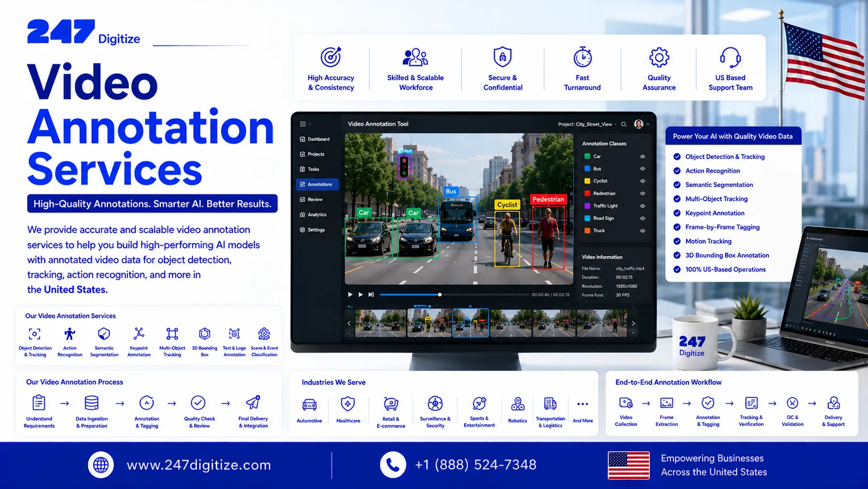This screenshot has width=868, height=489.
Task: Click the green Car color swatch
Action: click(587, 156)
